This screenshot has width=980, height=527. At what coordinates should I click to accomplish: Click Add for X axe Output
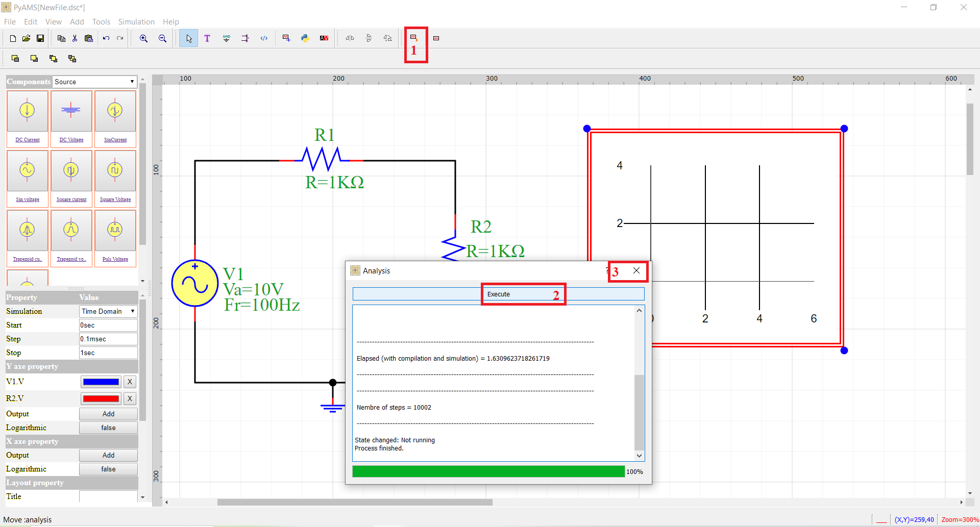pyautogui.click(x=108, y=455)
